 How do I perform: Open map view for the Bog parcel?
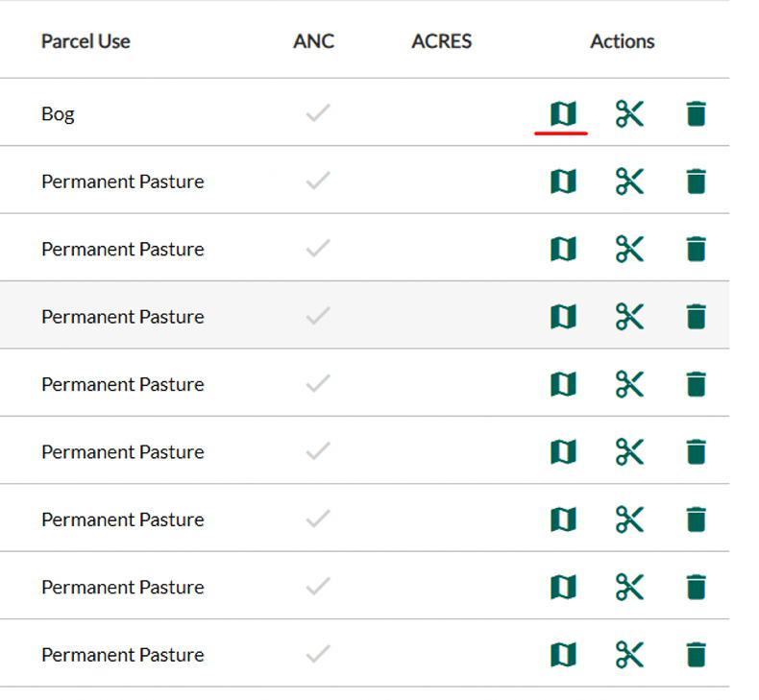tap(563, 114)
